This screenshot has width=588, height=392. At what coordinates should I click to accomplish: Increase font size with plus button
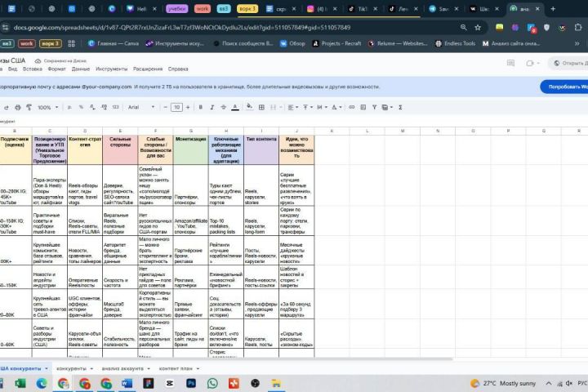pyautogui.click(x=188, y=107)
